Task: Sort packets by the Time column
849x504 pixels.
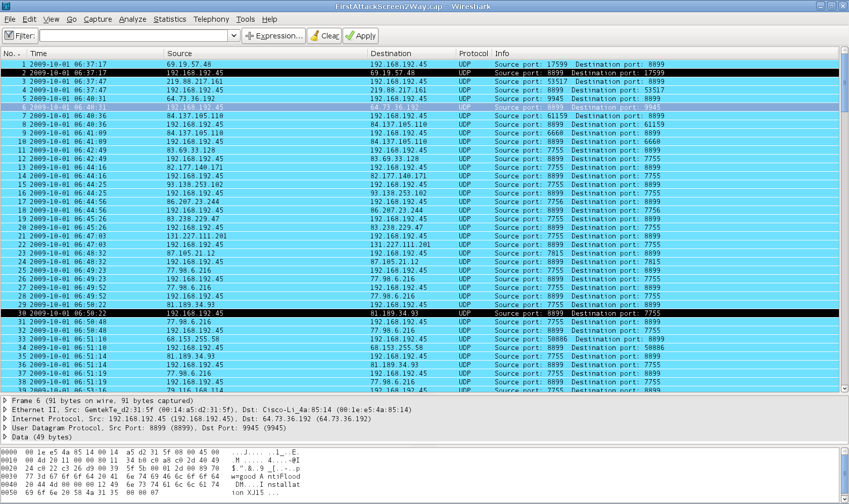Action: pyautogui.click(x=96, y=54)
